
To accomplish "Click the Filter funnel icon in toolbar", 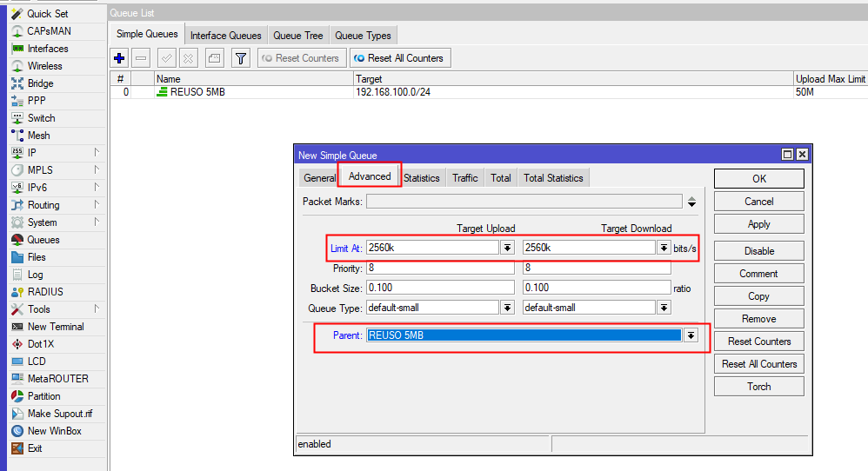I will [x=241, y=58].
